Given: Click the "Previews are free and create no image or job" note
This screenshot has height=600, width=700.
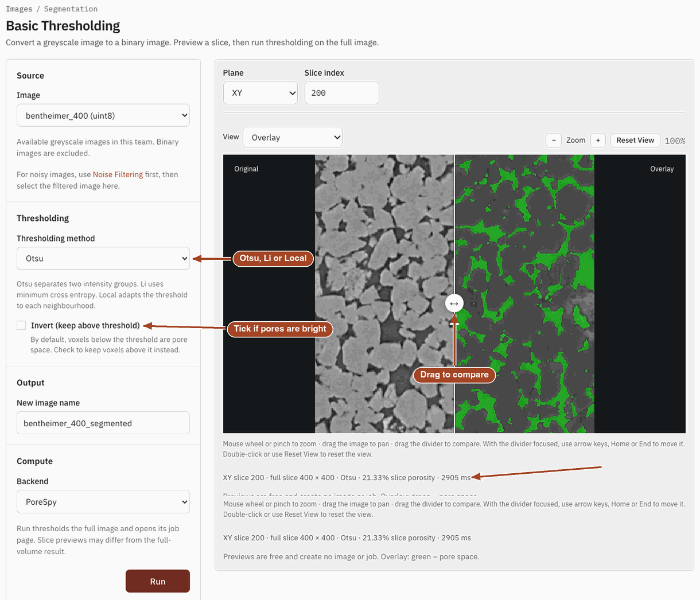Looking at the screenshot, I should coord(351,556).
